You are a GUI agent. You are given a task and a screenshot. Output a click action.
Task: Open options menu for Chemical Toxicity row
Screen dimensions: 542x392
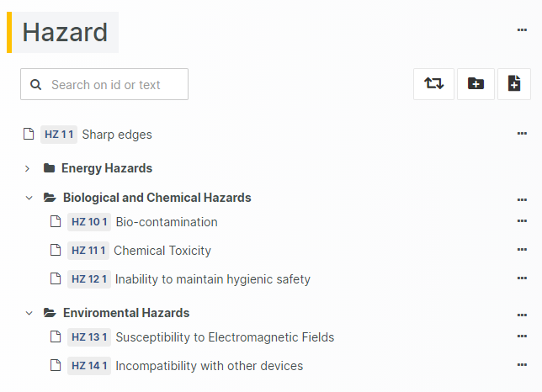point(522,250)
